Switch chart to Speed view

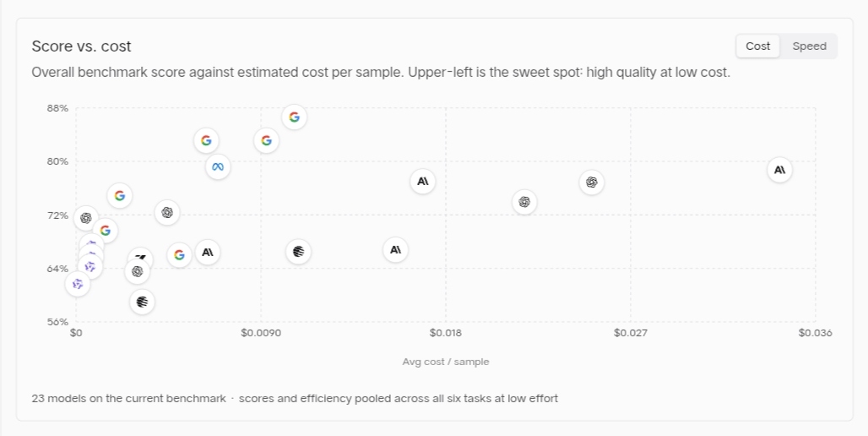810,46
